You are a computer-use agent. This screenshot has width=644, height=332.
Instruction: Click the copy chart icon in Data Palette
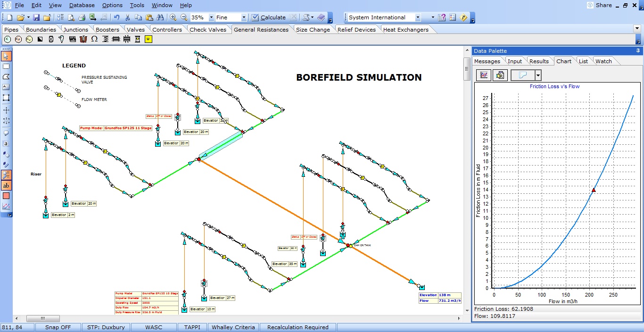coord(500,75)
